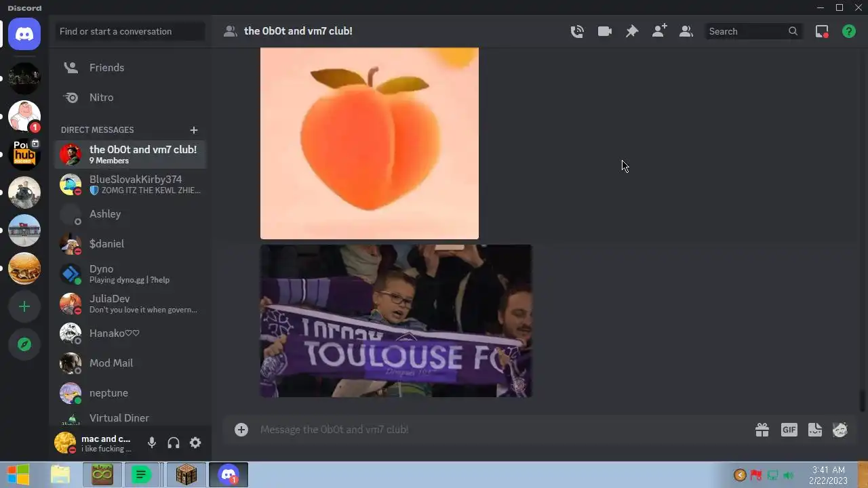Open the Friends tab

coord(130,68)
